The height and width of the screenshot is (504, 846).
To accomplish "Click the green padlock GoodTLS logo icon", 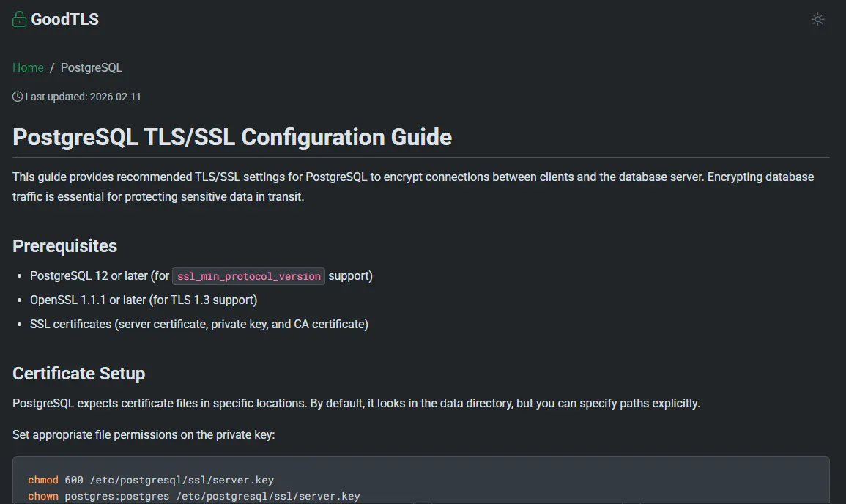I will (x=20, y=19).
